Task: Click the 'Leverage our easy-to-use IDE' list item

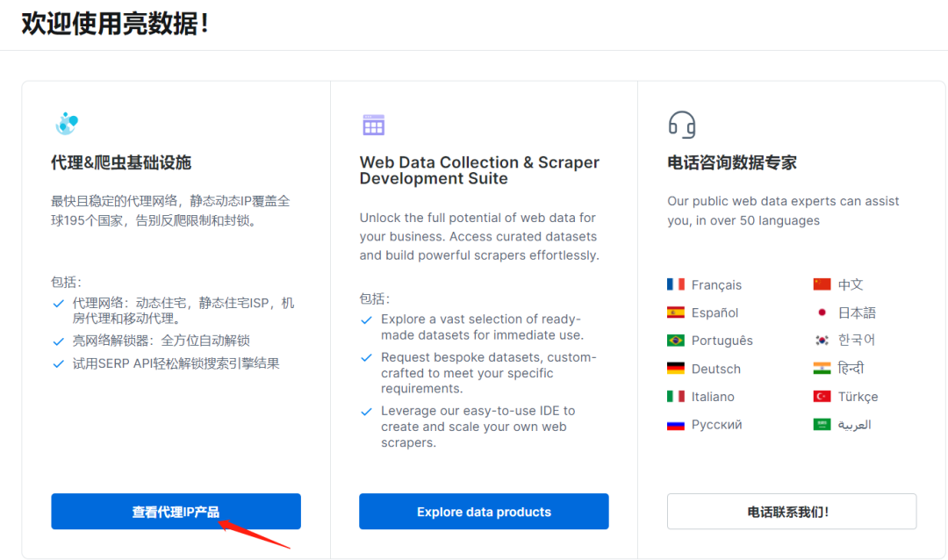Action: coord(478,427)
